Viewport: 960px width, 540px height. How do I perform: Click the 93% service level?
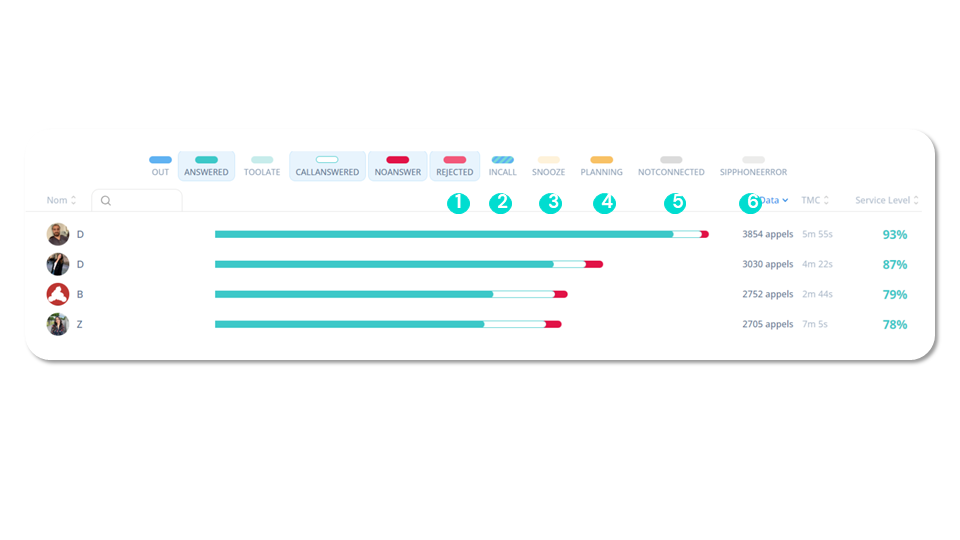point(894,234)
